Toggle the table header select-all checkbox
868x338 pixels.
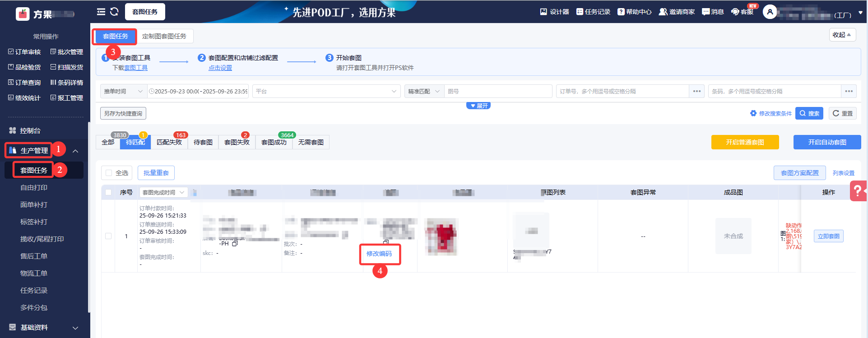(x=108, y=192)
